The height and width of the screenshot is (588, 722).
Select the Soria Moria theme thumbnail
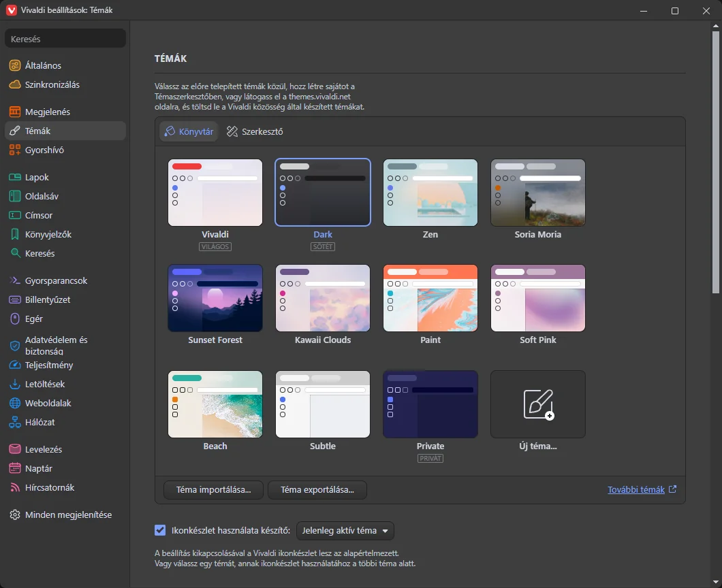coord(538,193)
